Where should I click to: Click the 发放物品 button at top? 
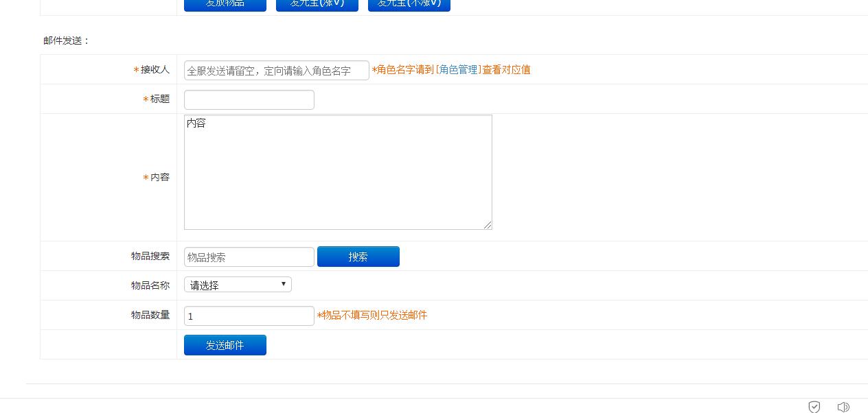click(x=225, y=4)
